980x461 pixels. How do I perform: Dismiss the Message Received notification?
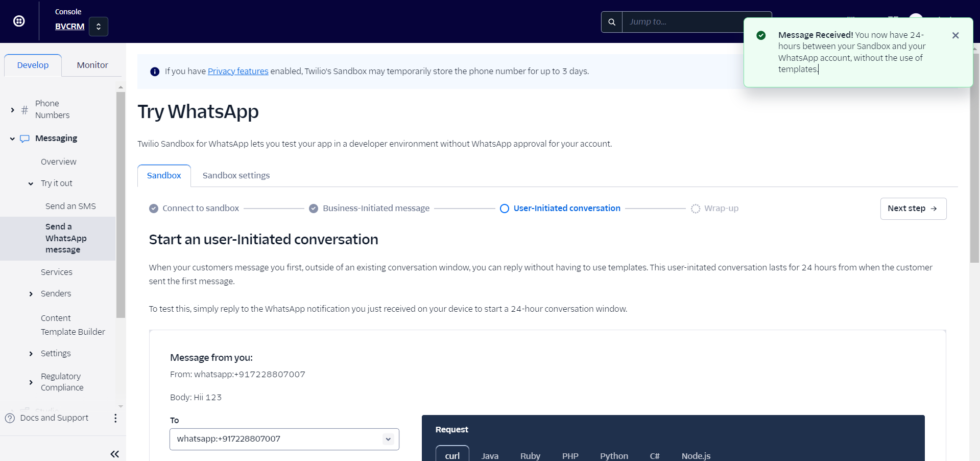pos(955,35)
